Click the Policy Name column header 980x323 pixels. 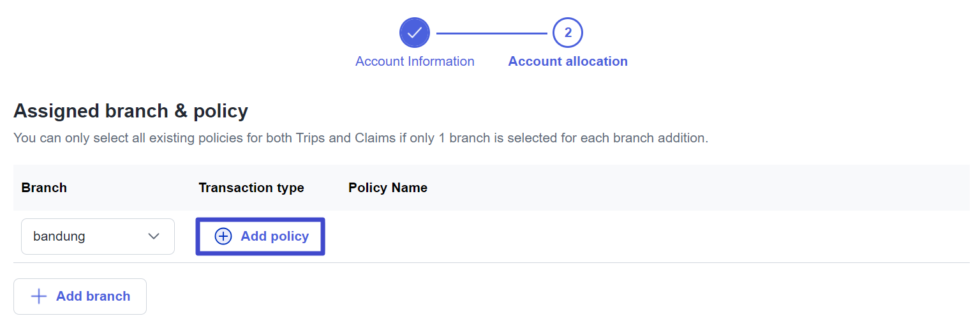[x=388, y=188]
